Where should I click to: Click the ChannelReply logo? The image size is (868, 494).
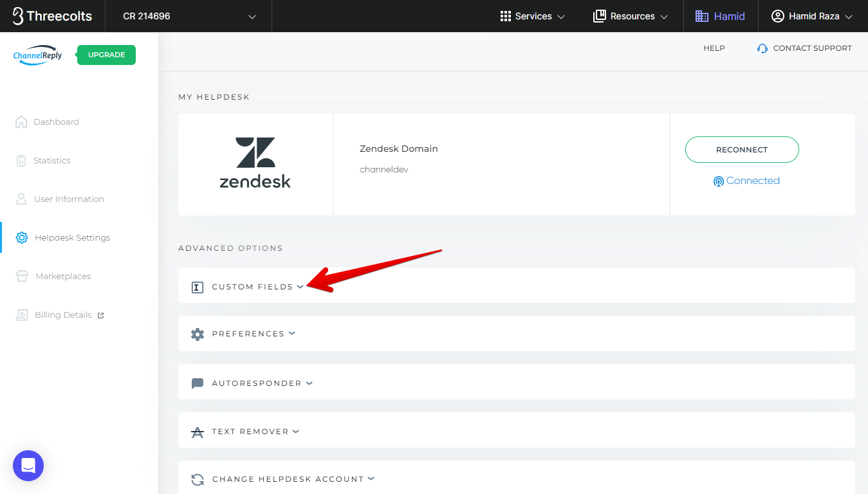click(38, 55)
